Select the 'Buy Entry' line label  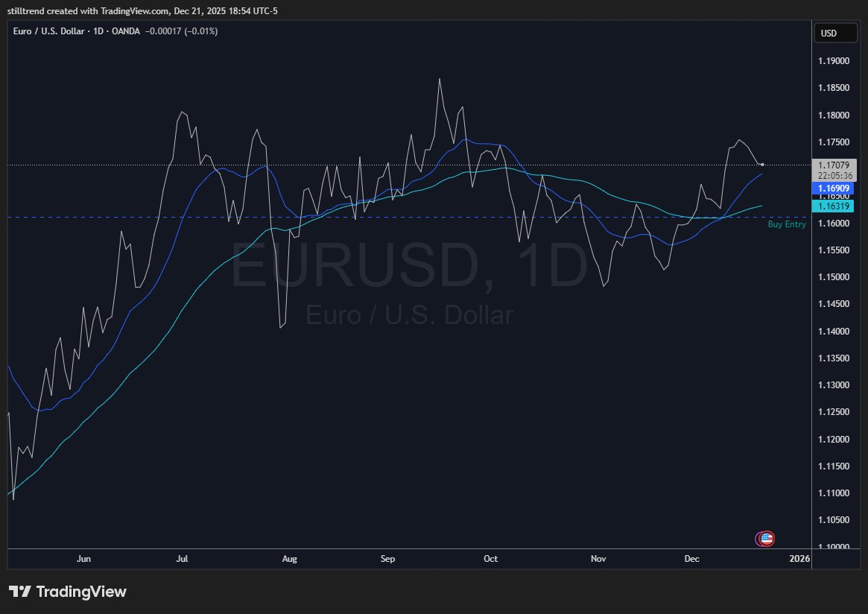tap(787, 224)
